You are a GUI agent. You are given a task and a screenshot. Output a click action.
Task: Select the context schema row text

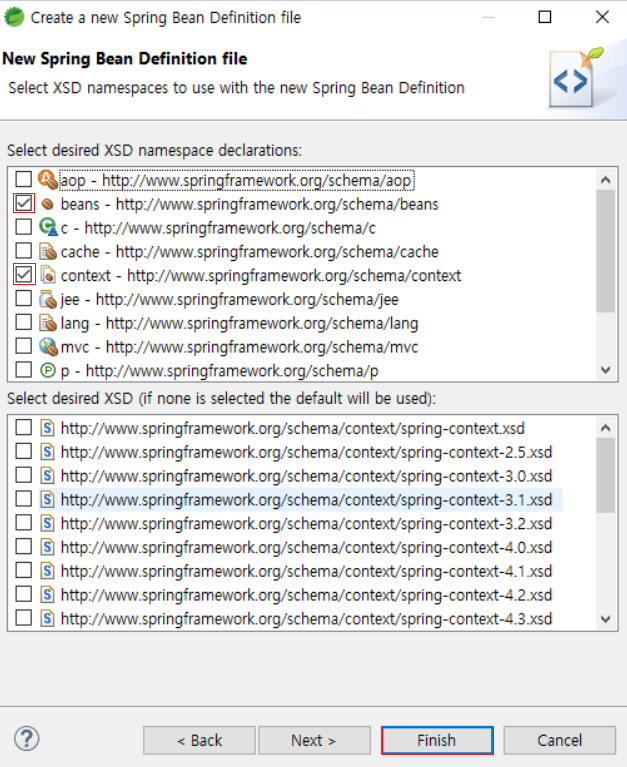tap(261, 276)
